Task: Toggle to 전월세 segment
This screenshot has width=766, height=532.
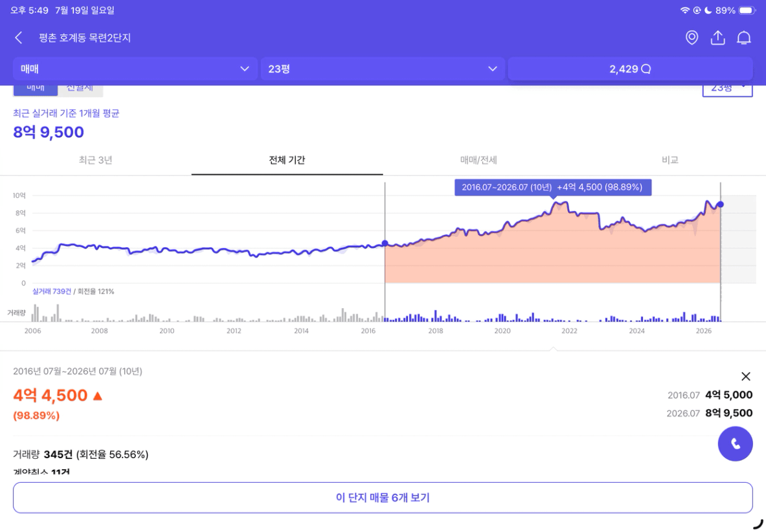Action: [x=80, y=91]
